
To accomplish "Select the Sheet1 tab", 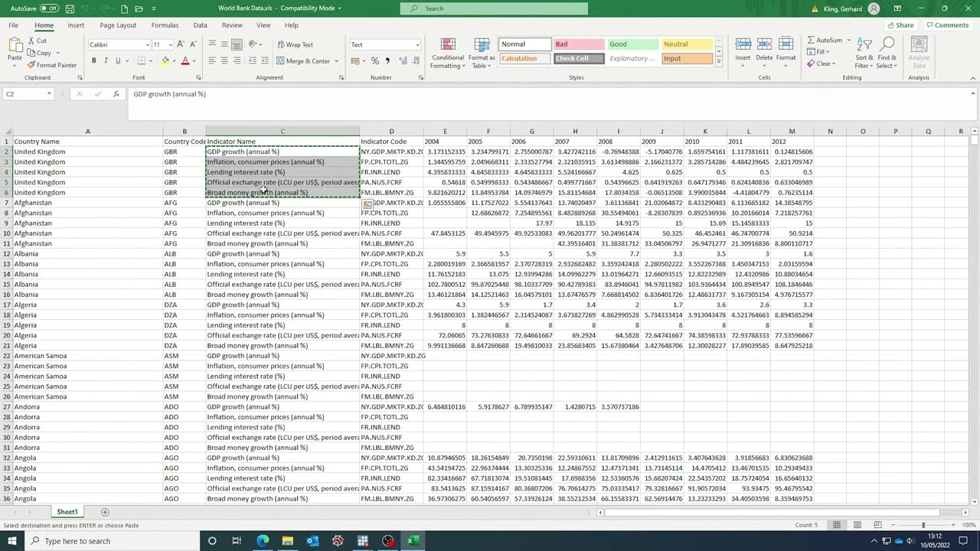I will click(67, 512).
